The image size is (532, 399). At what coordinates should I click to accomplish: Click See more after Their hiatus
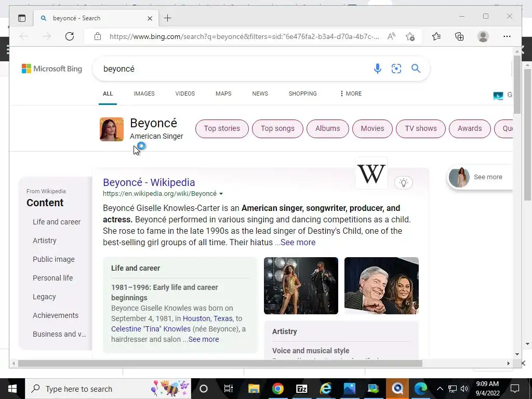coord(298,242)
